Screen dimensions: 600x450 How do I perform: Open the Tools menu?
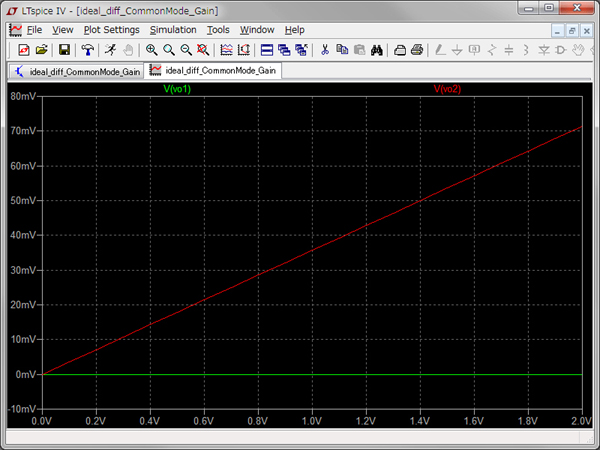pyautogui.click(x=218, y=30)
